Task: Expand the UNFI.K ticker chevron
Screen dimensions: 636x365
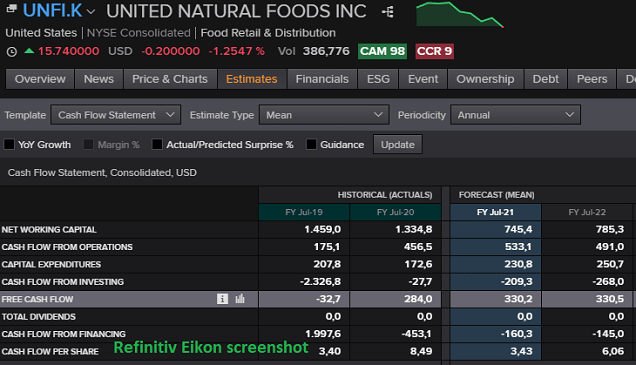Action: (x=91, y=12)
